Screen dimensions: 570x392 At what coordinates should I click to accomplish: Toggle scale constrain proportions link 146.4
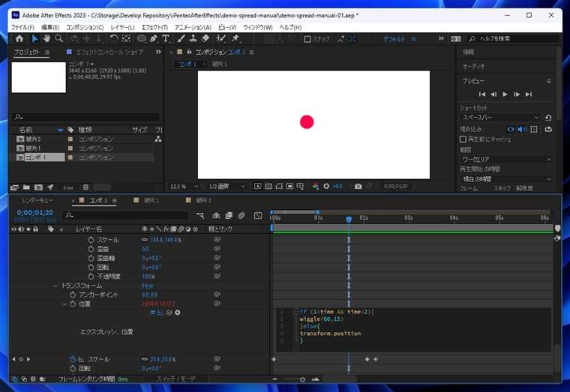[x=144, y=240]
